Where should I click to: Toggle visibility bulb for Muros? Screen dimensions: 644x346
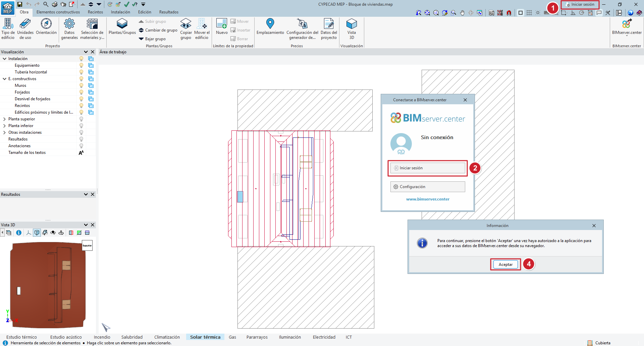pos(81,85)
